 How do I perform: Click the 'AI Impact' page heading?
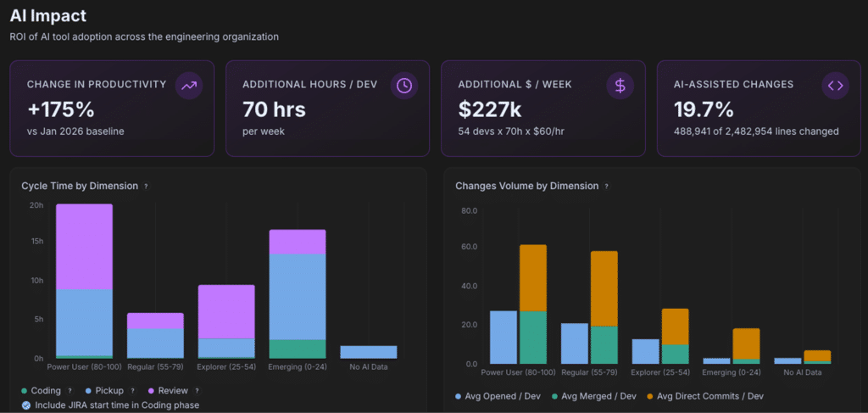[x=48, y=16]
